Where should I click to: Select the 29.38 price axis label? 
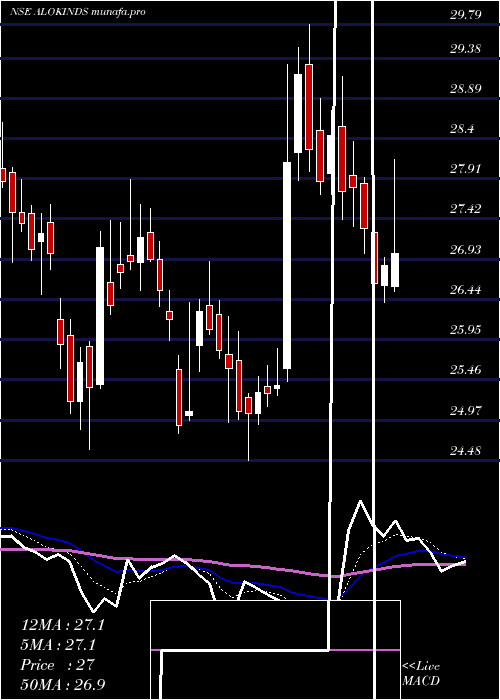pos(466,49)
